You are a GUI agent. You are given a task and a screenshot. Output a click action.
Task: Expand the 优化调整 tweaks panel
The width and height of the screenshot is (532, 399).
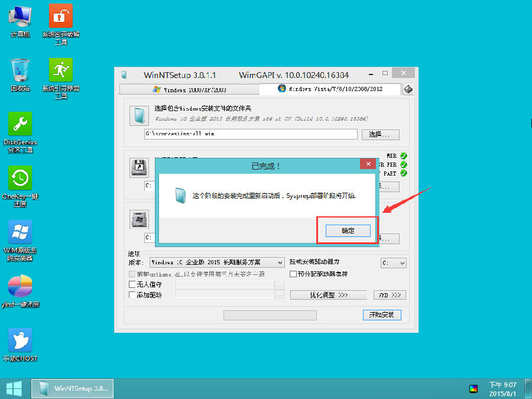point(329,294)
